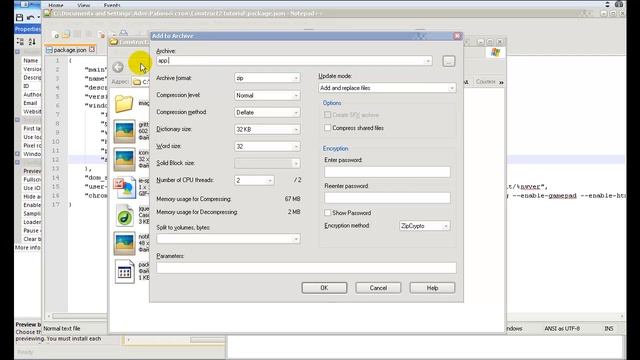The width and height of the screenshot is (640, 360).
Task: Select the Email property row
Action: (x=31, y=103)
